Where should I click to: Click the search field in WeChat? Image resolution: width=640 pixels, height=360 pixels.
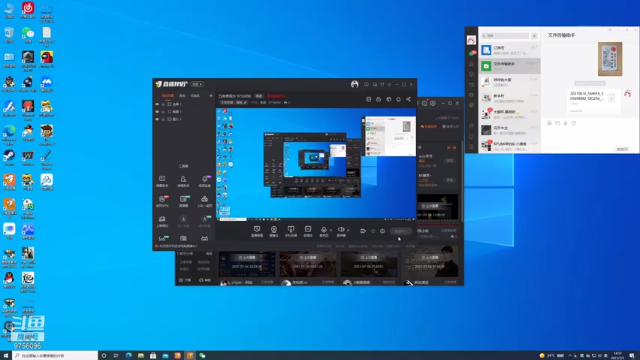505,36
